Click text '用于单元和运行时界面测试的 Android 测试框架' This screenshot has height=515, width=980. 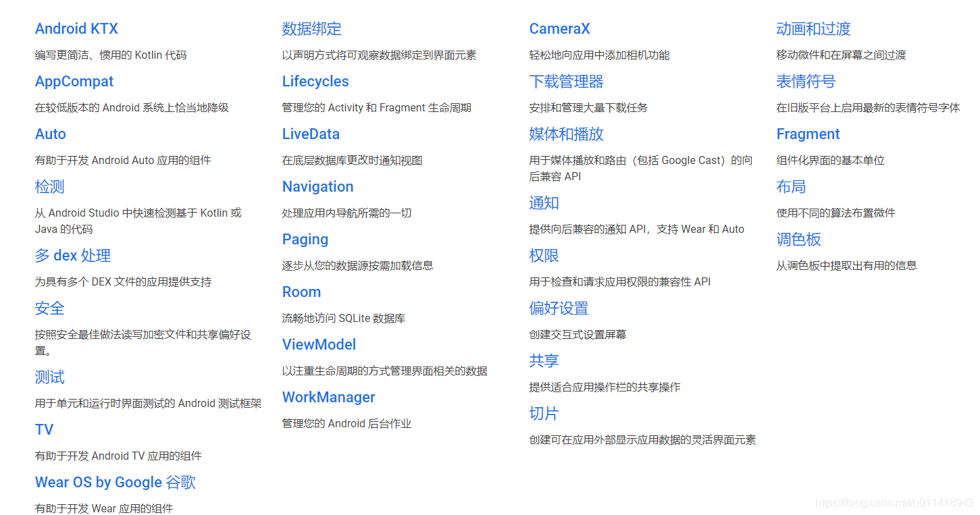[149, 404]
